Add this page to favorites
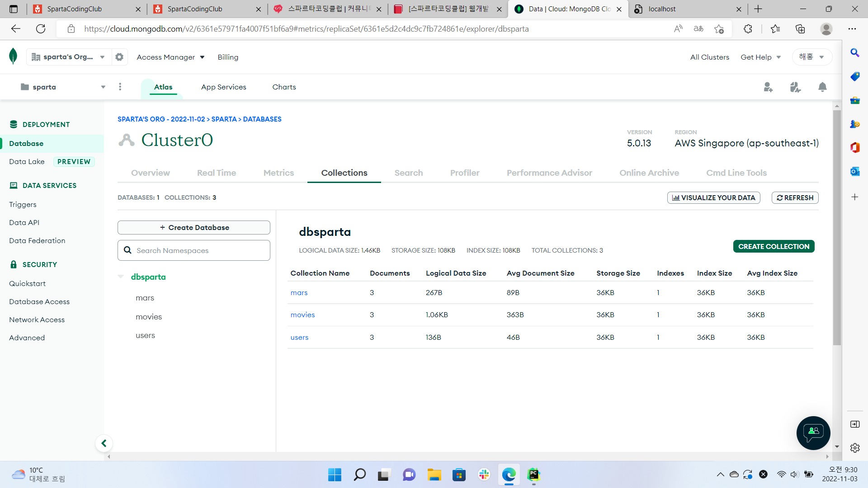This screenshot has height=488, width=868. tap(719, 29)
